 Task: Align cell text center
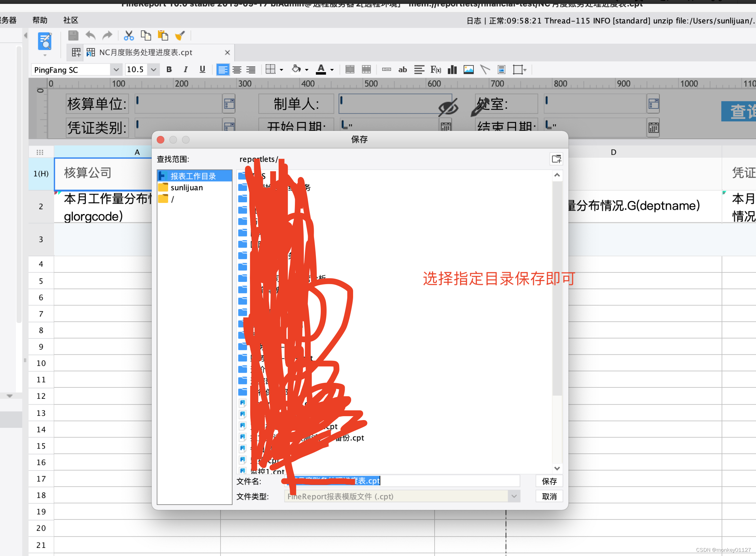point(237,70)
